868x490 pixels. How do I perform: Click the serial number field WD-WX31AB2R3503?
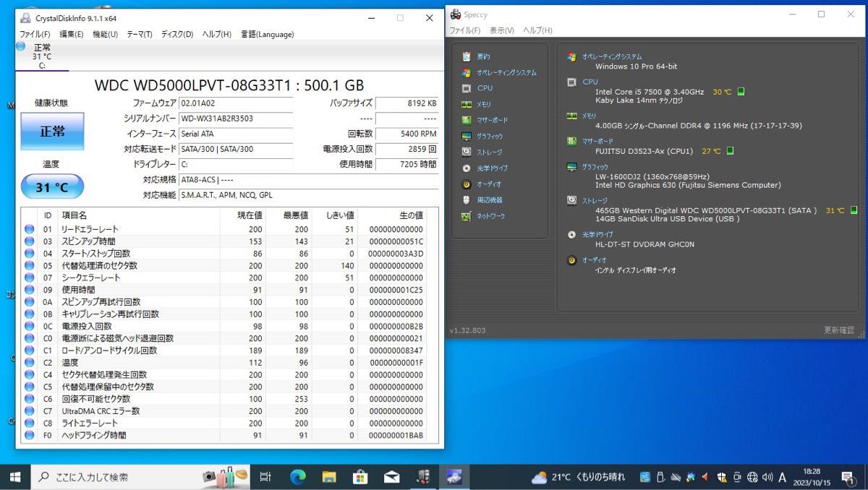point(236,119)
